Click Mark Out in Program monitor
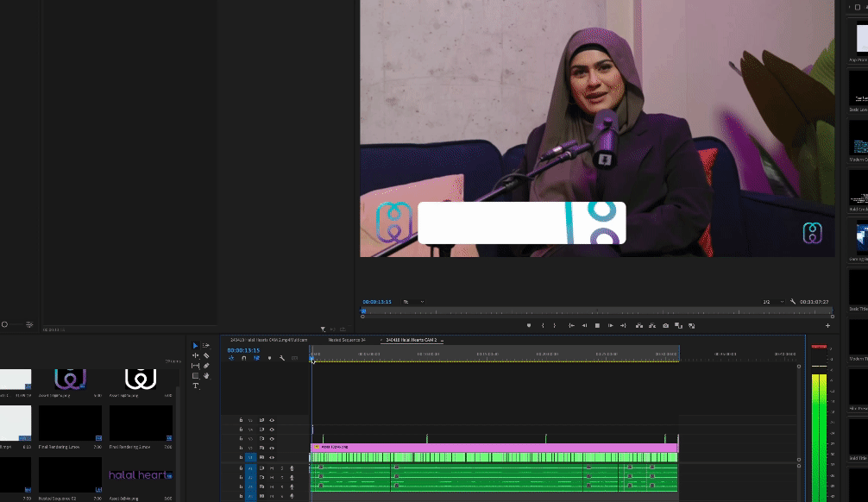 click(x=554, y=325)
